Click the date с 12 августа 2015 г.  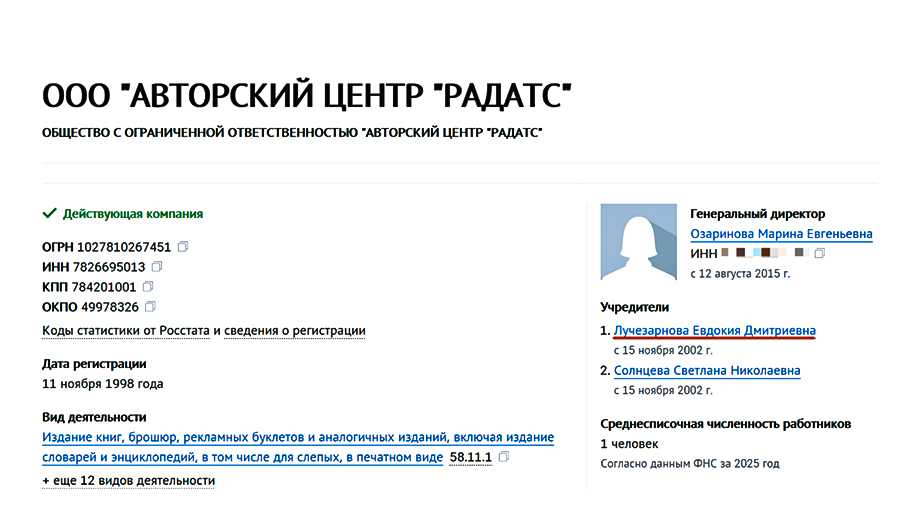740,273
